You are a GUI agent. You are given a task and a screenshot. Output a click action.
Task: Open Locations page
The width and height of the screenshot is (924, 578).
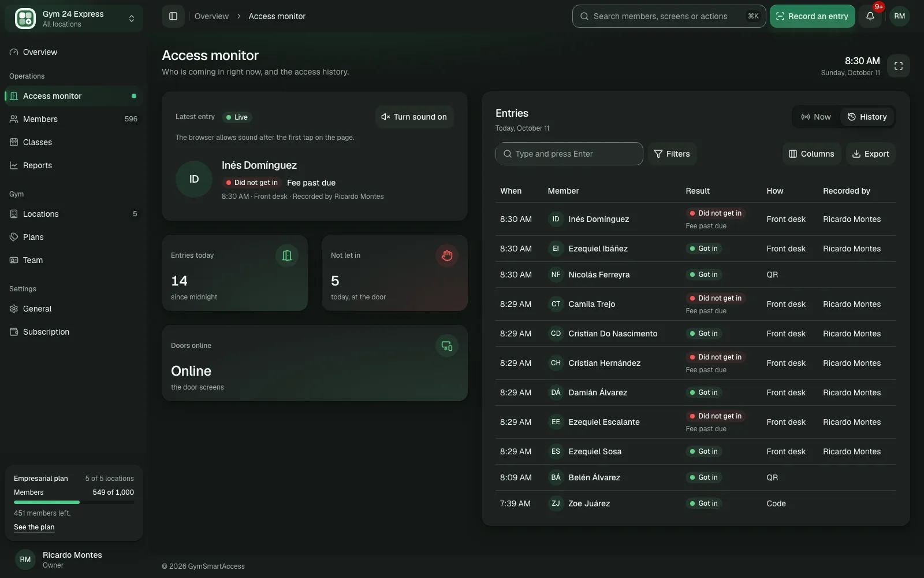point(74,214)
